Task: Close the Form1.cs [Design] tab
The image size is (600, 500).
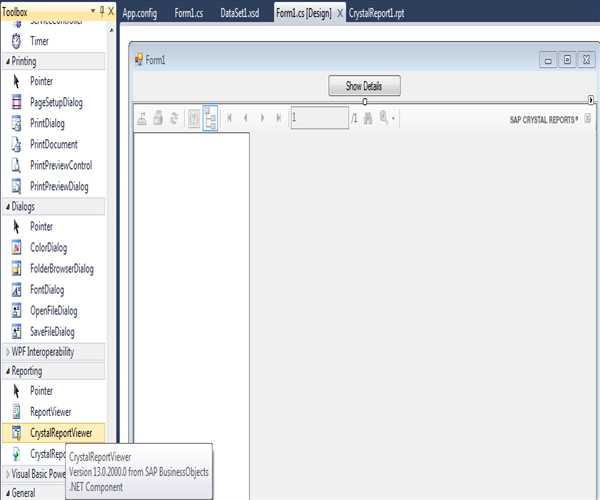Action: click(x=339, y=13)
